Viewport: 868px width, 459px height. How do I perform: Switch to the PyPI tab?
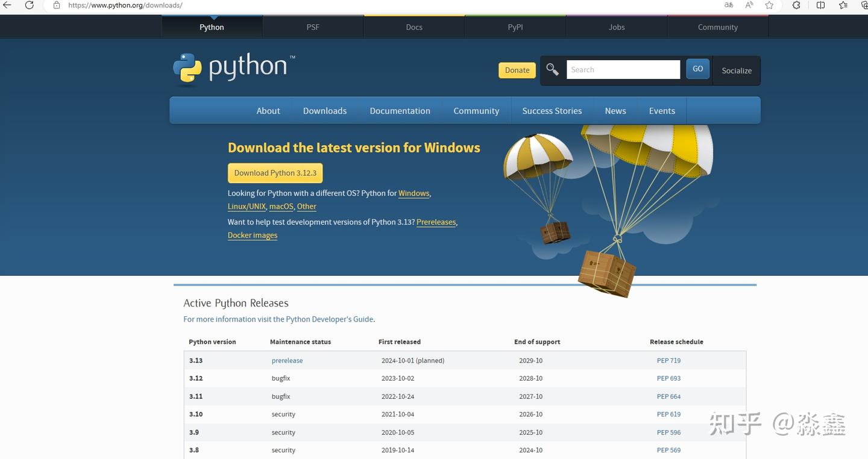pyautogui.click(x=515, y=27)
